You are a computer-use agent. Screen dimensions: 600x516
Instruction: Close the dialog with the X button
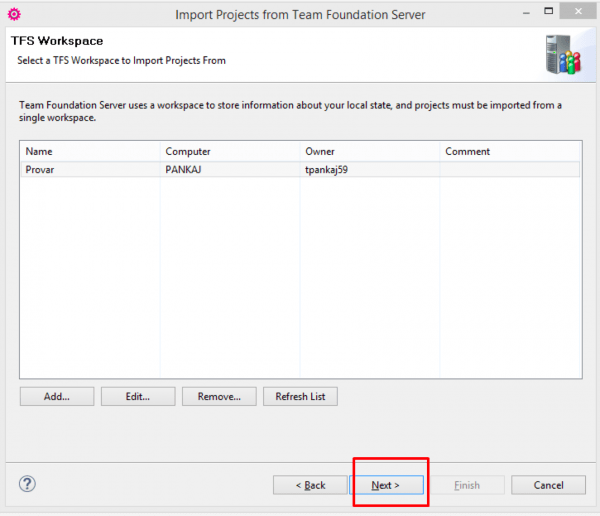[x=578, y=11]
